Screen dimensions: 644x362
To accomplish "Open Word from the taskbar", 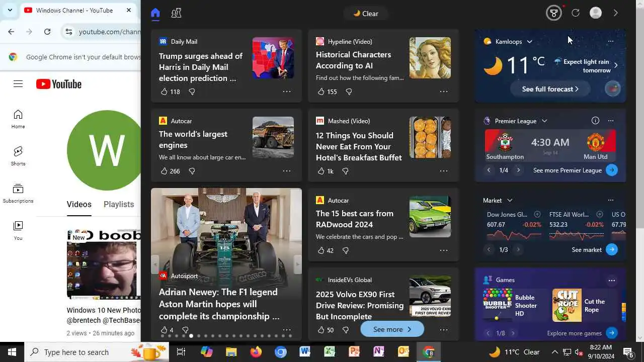I will pos(305,352).
